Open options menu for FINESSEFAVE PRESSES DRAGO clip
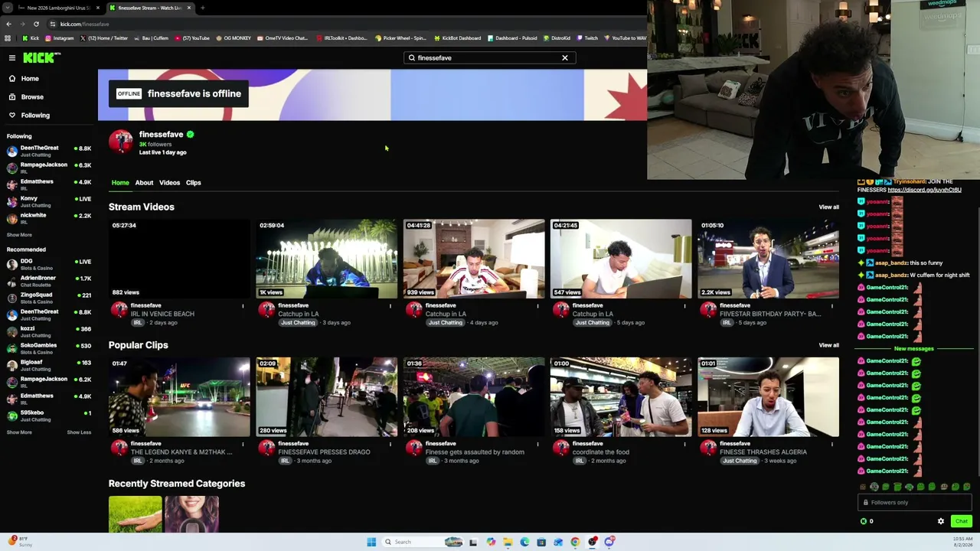 point(390,444)
